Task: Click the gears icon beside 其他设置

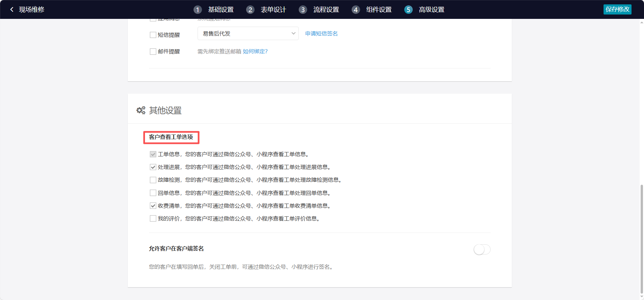Action: (141, 110)
